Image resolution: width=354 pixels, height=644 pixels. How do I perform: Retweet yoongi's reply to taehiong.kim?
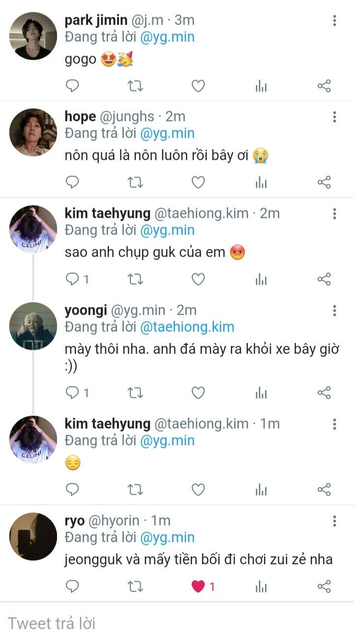pyautogui.click(x=135, y=392)
